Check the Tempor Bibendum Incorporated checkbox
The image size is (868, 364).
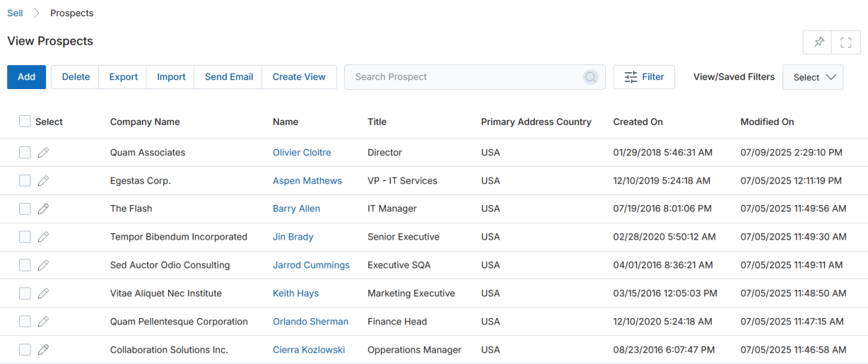point(25,237)
